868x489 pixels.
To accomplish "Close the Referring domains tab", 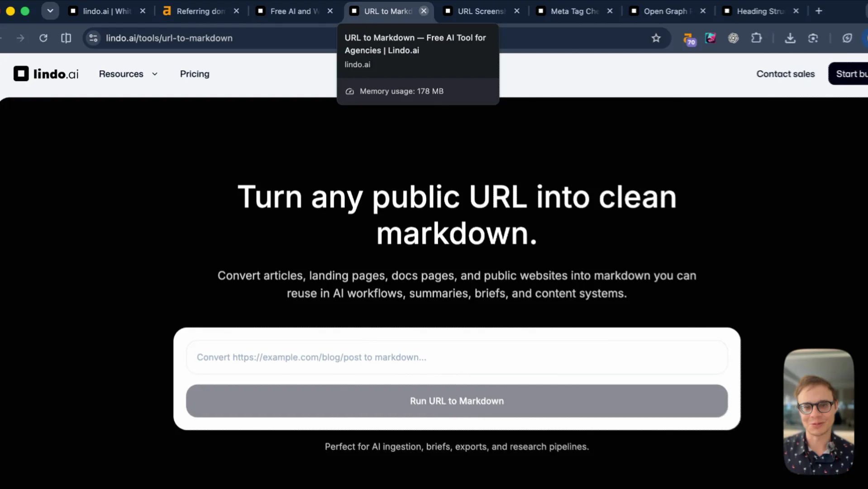I will click(x=236, y=11).
